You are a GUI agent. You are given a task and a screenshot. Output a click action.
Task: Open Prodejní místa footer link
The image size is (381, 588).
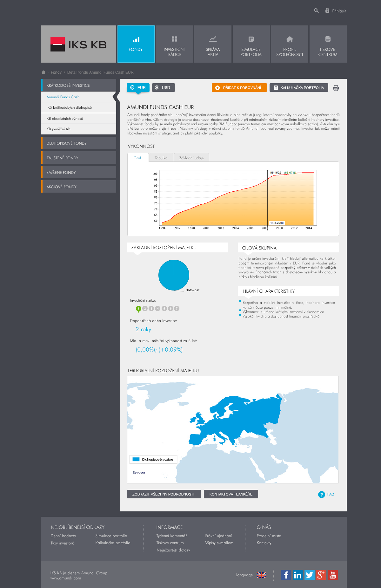(x=269, y=536)
